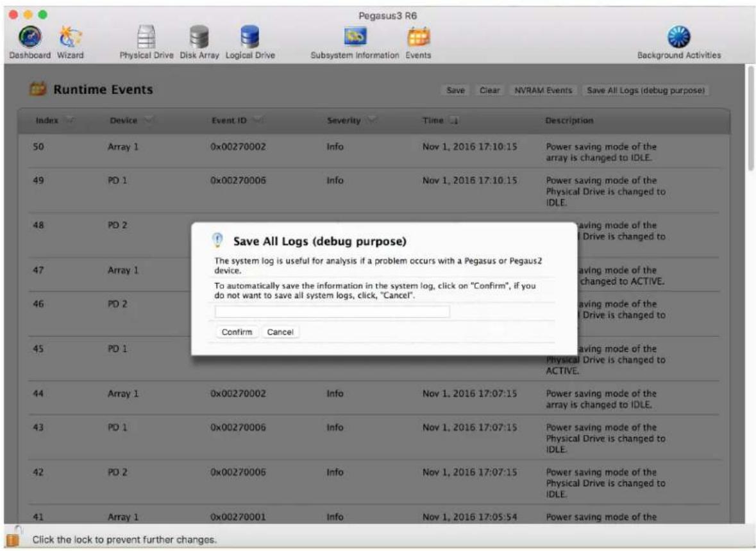Click the vertical scrollbar of the events list
This screenshot has height=551, width=756.
[751, 119]
